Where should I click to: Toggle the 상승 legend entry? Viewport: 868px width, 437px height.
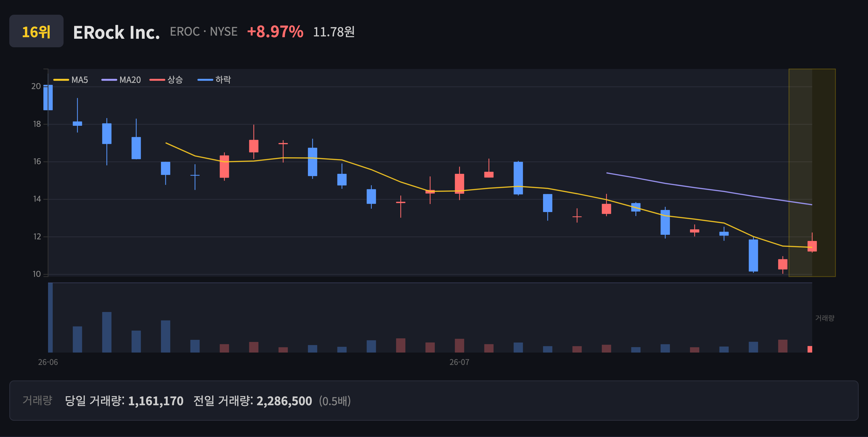point(166,80)
